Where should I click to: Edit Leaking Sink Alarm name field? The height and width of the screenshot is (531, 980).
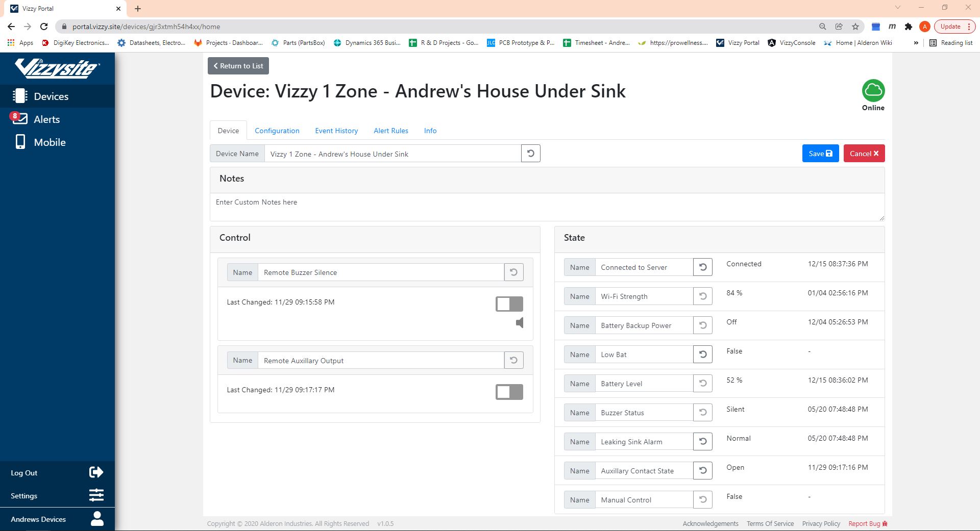tap(644, 442)
